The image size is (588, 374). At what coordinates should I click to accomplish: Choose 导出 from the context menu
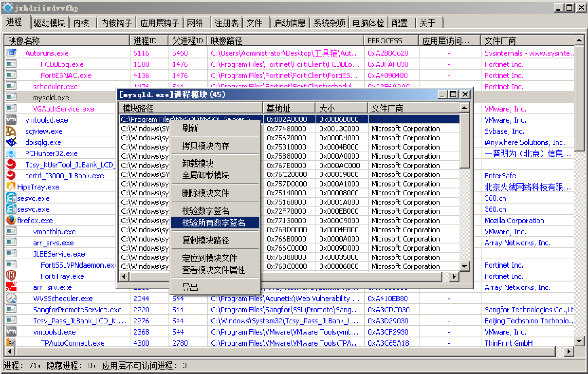(215, 287)
